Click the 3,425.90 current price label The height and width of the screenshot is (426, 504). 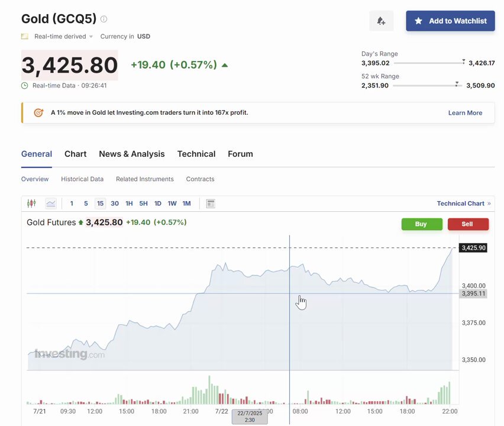(x=473, y=248)
